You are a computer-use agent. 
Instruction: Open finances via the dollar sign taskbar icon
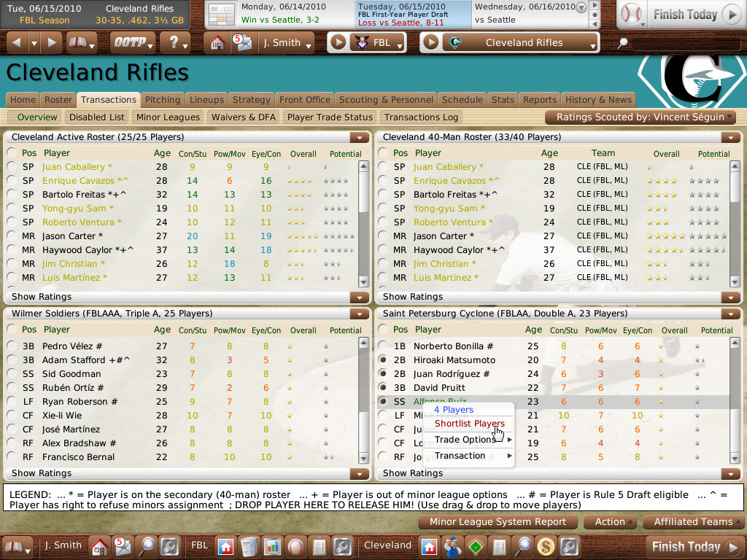[544, 545]
